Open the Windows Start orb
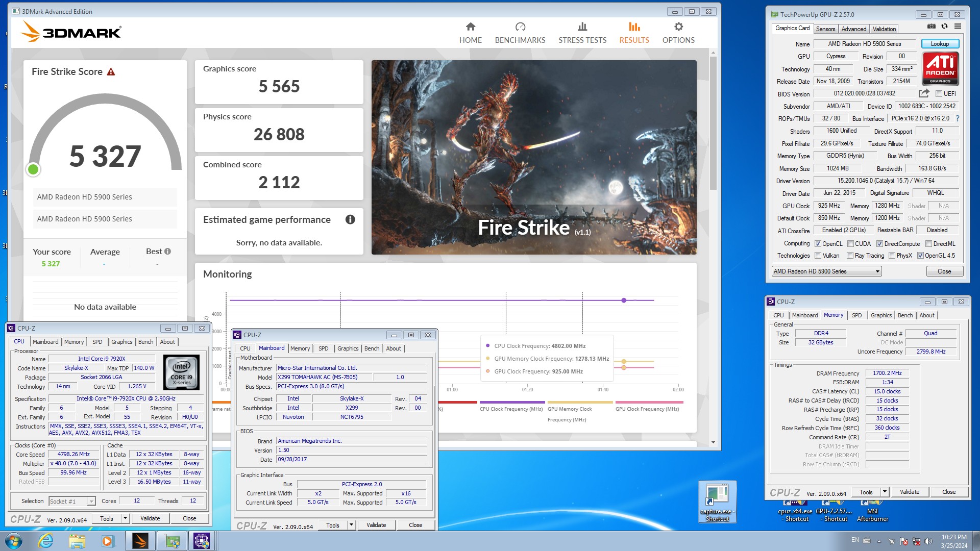 pos(14,541)
